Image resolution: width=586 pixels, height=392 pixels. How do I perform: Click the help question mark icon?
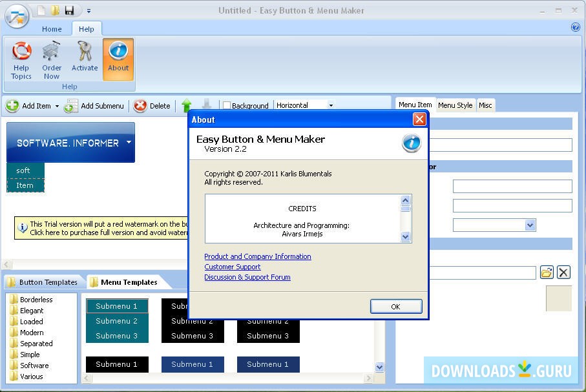pos(576,27)
